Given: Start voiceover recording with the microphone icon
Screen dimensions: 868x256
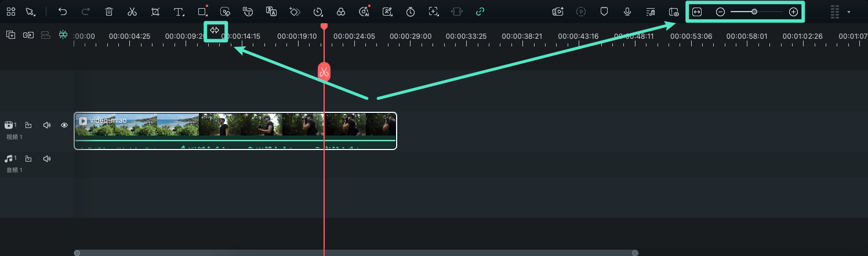Looking at the screenshot, I should [x=627, y=12].
